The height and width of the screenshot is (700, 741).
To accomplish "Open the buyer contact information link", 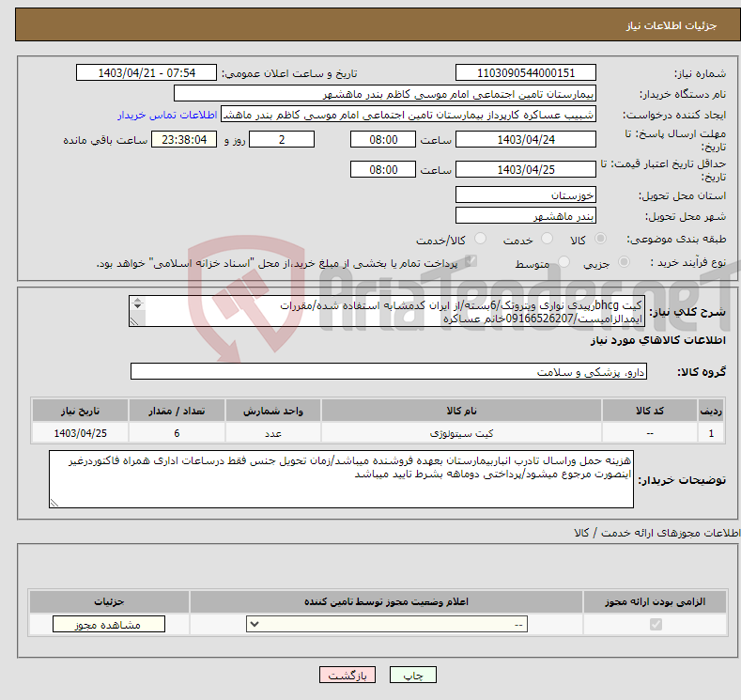I will (167, 115).
